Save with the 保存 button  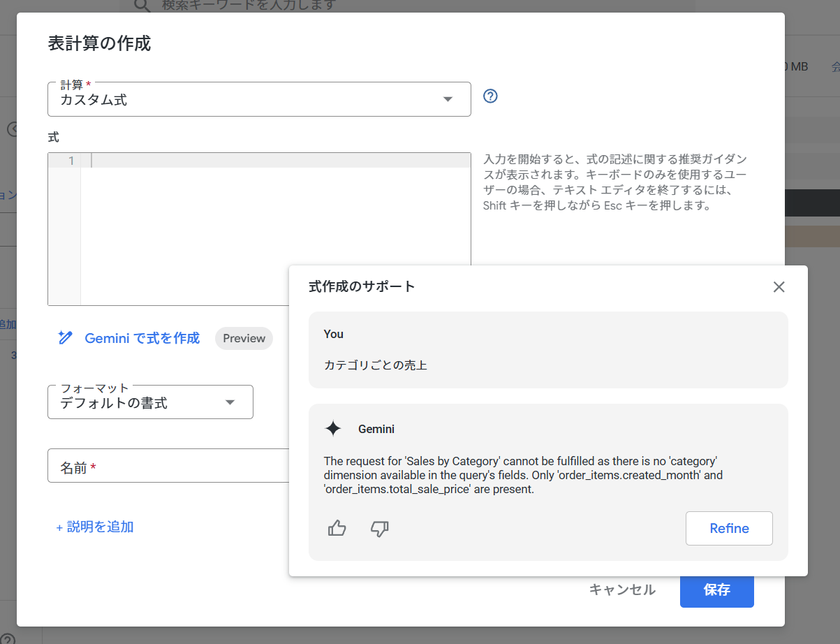coord(716,590)
